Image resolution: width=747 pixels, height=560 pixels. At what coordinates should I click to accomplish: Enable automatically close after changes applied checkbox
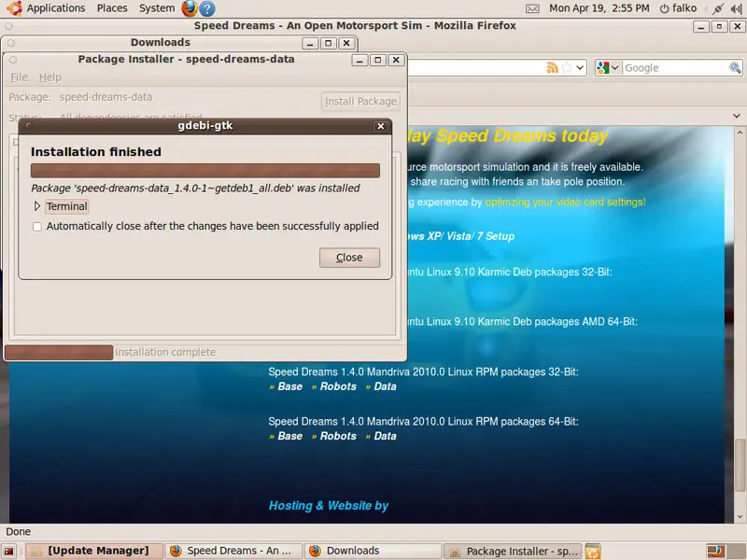37,227
